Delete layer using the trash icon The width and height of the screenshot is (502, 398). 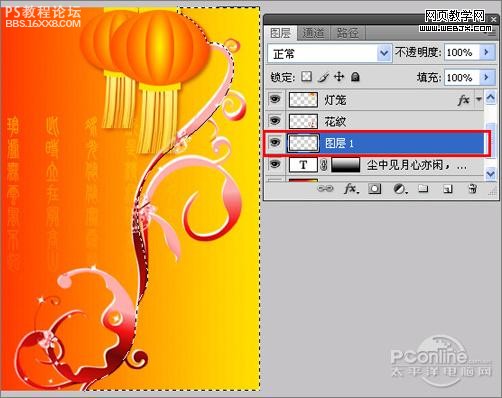tap(472, 189)
